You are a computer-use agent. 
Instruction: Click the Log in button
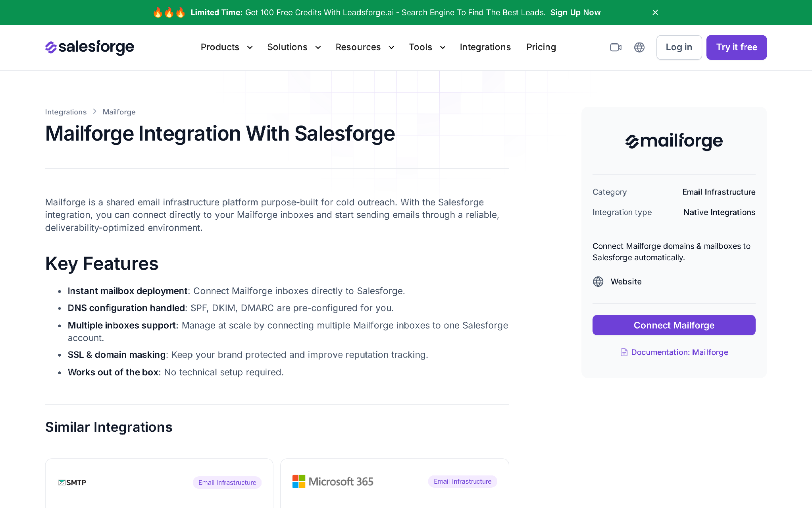pyautogui.click(x=679, y=47)
